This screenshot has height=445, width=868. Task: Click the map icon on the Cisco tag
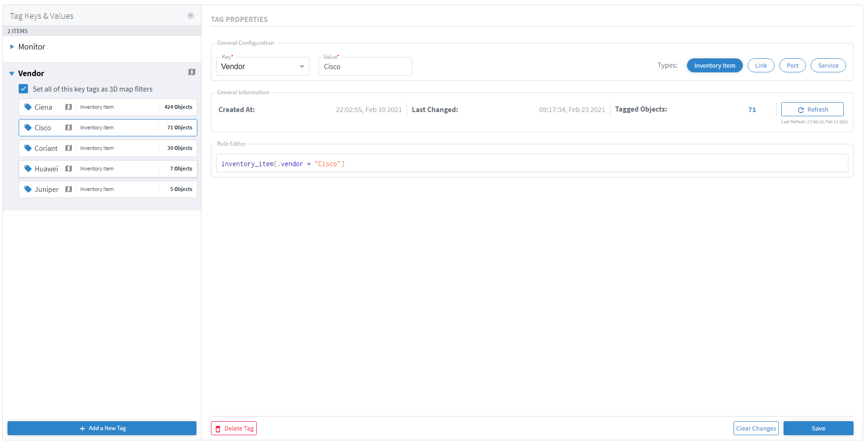pyautogui.click(x=69, y=127)
